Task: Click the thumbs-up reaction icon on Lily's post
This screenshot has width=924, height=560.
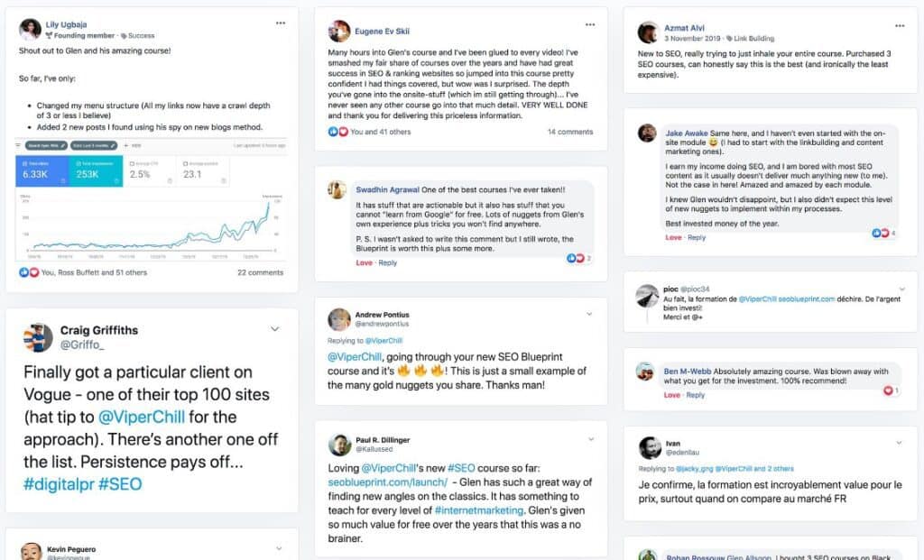Action: pos(23,272)
